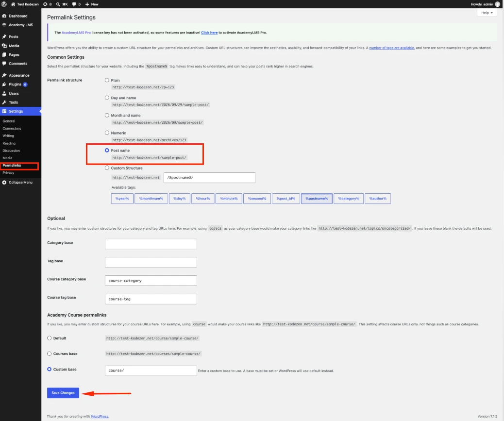Toggle the %postname% tag button
This screenshot has width=504, height=421.
(x=317, y=199)
